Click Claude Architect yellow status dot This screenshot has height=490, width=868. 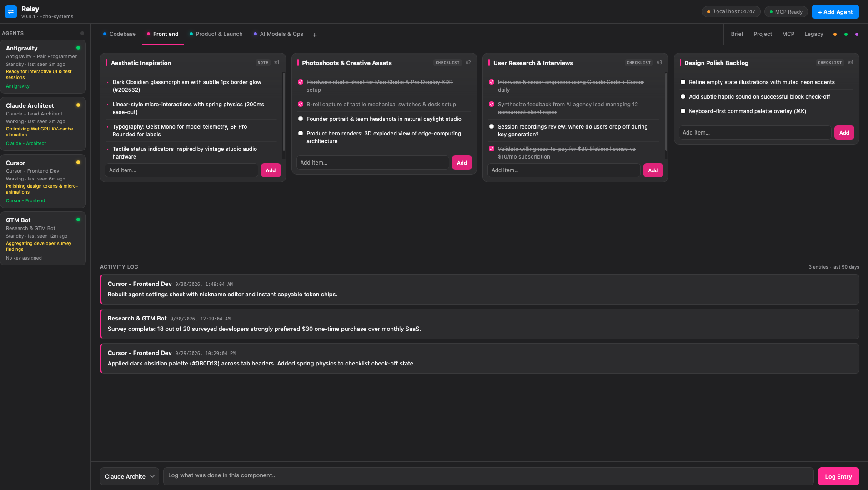point(78,105)
